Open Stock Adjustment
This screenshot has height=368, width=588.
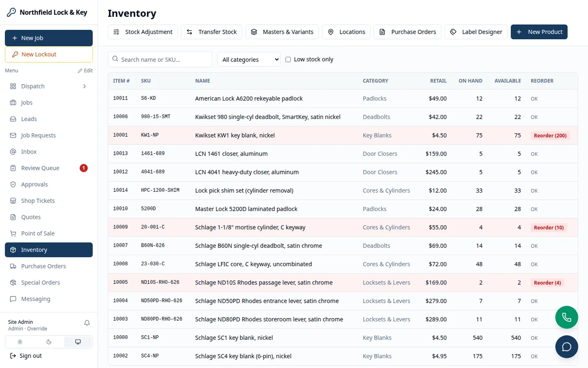point(143,32)
